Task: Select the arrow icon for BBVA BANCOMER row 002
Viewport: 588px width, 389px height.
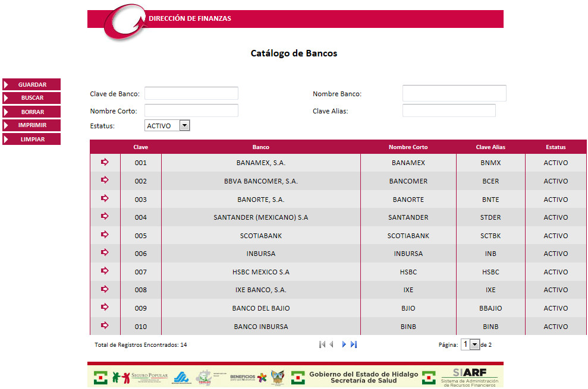Action: (105, 180)
